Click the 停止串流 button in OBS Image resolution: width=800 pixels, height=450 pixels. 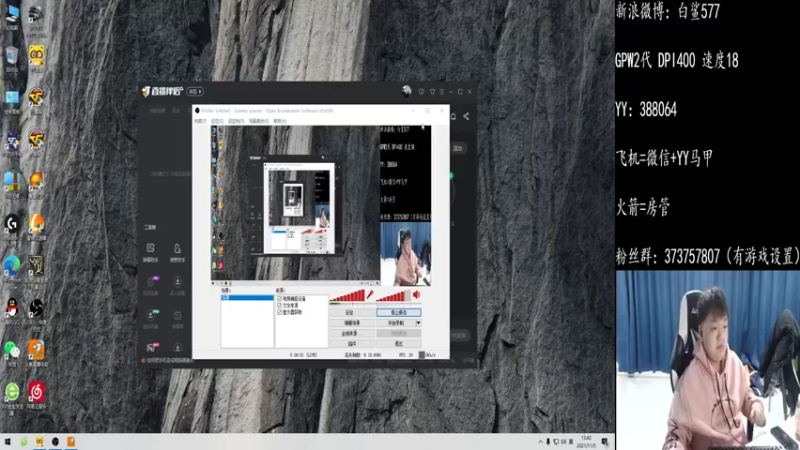398,312
